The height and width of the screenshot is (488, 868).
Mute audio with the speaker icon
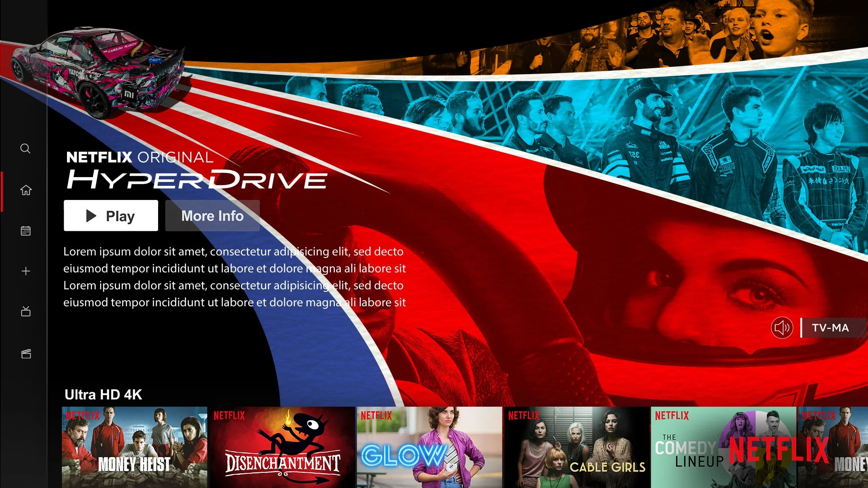782,328
